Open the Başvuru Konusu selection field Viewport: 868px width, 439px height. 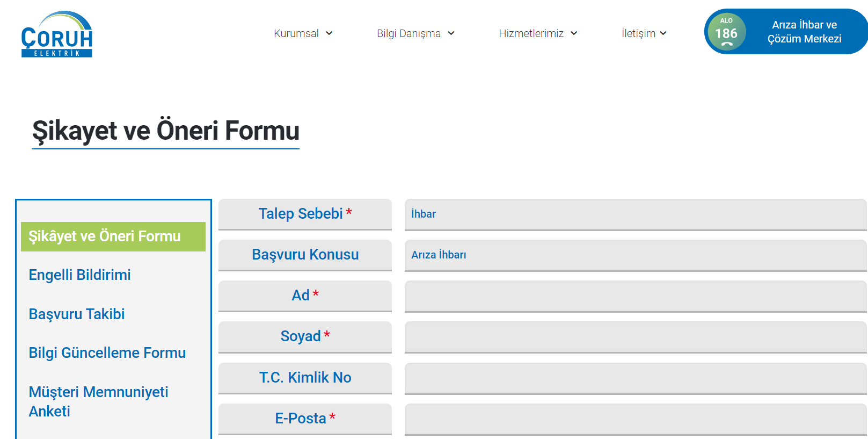tap(635, 255)
